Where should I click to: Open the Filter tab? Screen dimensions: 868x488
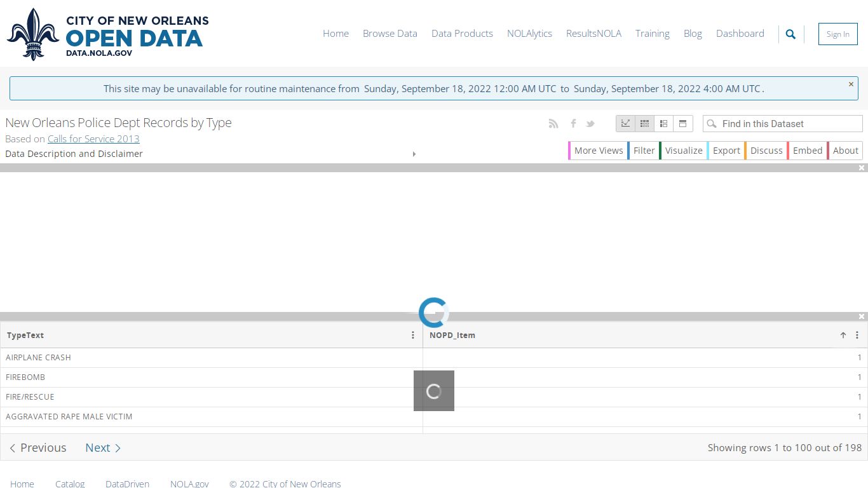point(643,151)
